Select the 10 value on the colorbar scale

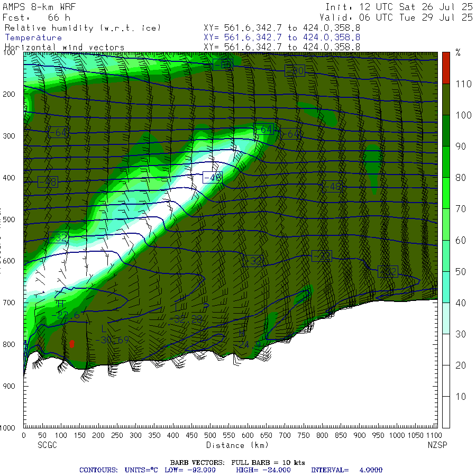[x=461, y=397]
